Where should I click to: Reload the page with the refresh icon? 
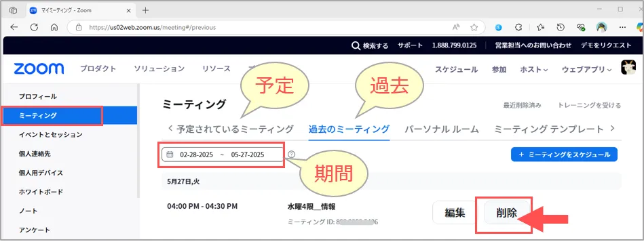34,28
